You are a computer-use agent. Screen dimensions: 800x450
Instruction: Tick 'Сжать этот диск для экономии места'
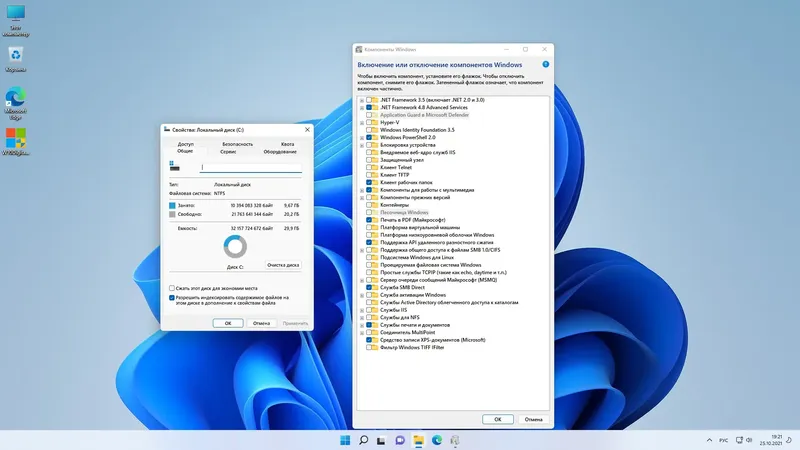[172, 287]
